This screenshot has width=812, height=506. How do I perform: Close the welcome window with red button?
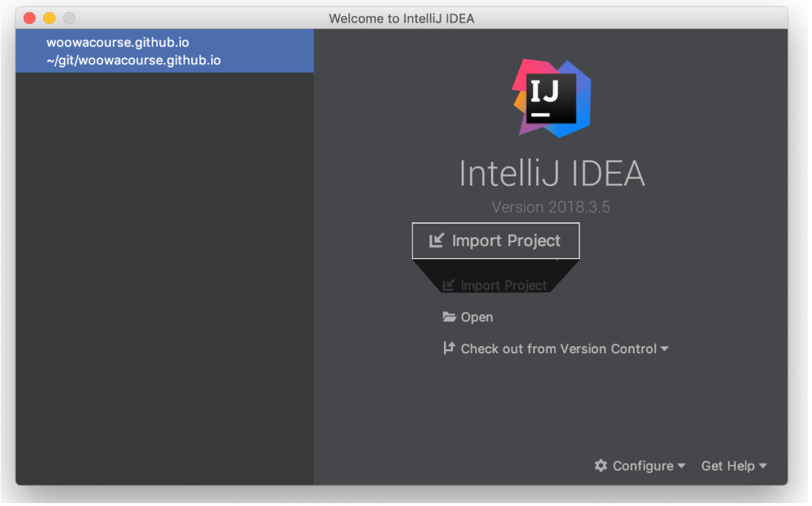(x=30, y=18)
